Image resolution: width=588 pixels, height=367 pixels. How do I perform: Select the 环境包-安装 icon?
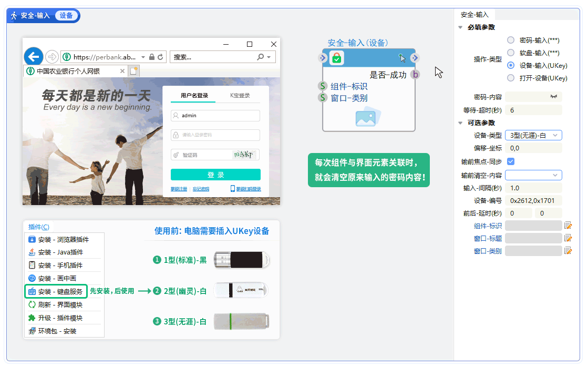point(32,331)
